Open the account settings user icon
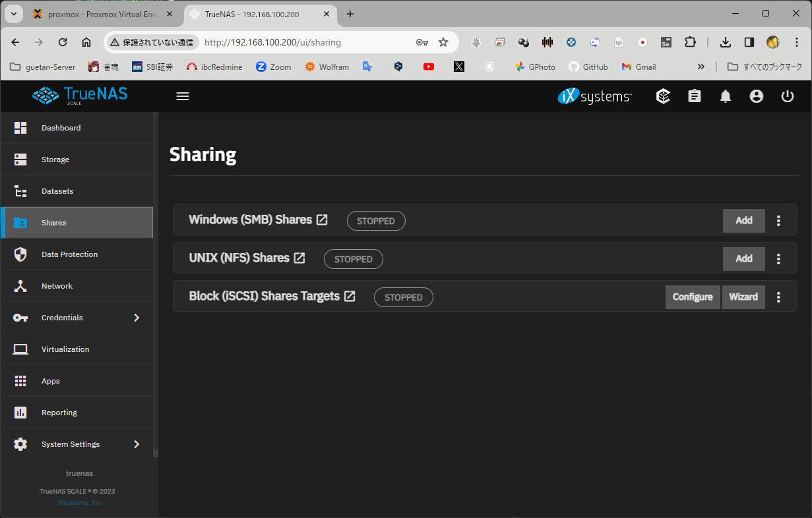 757,96
